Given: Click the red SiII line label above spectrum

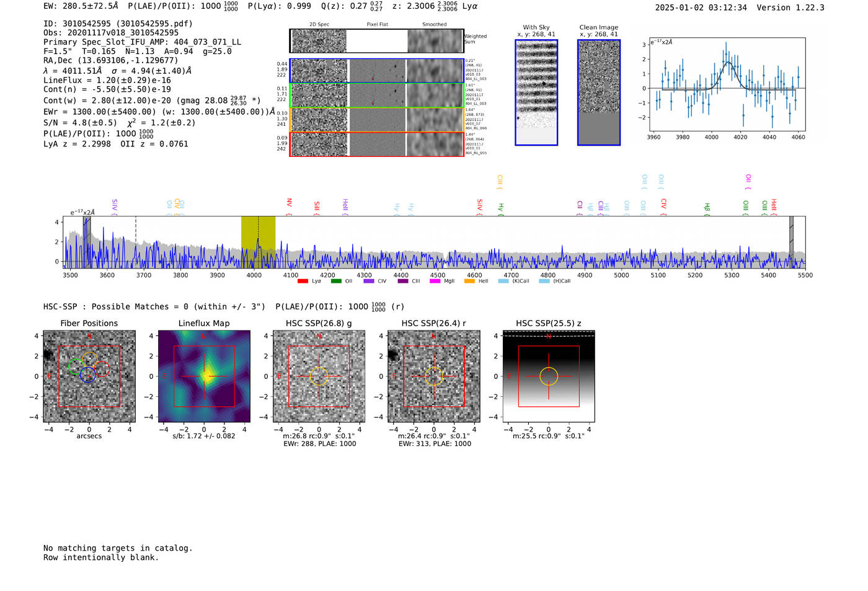Looking at the screenshot, I should (317, 208).
